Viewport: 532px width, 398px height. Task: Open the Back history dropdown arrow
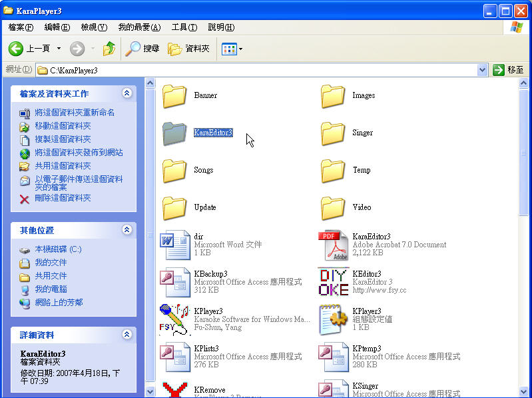pos(59,49)
